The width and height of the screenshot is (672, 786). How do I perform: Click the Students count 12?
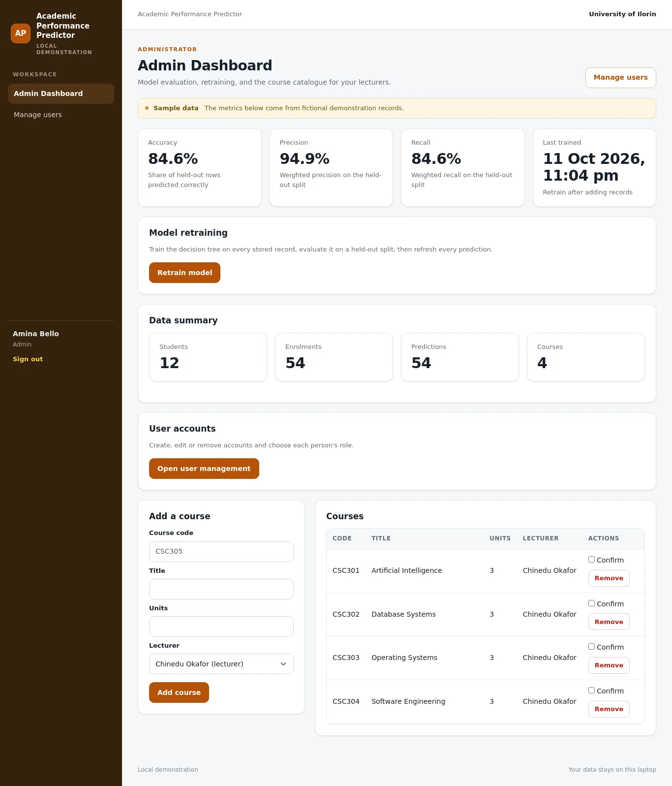[169, 363]
